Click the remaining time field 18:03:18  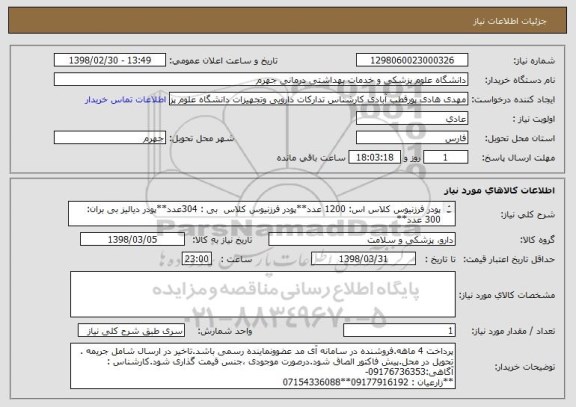[x=375, y=158]
